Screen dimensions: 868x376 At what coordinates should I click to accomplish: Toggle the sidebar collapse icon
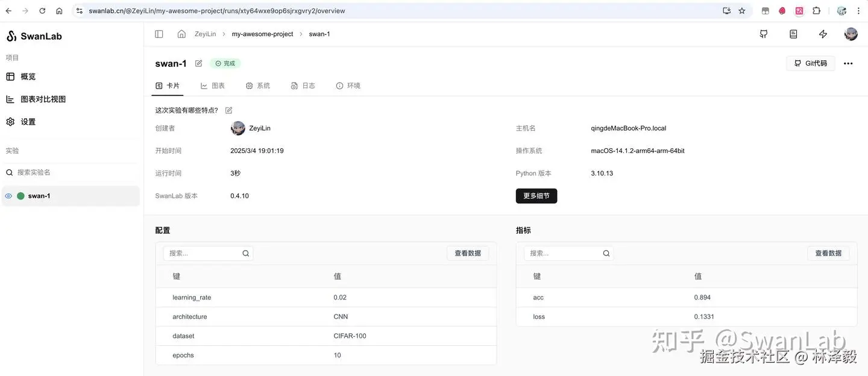click(159, 34)
